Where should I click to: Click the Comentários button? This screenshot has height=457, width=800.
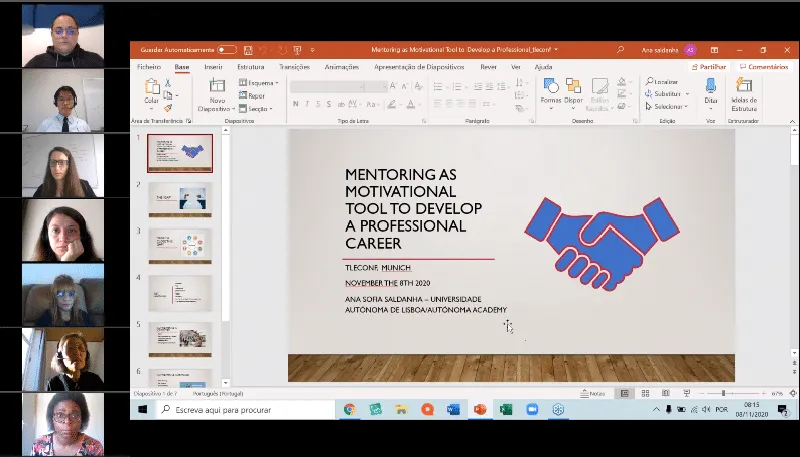point(763,67)
